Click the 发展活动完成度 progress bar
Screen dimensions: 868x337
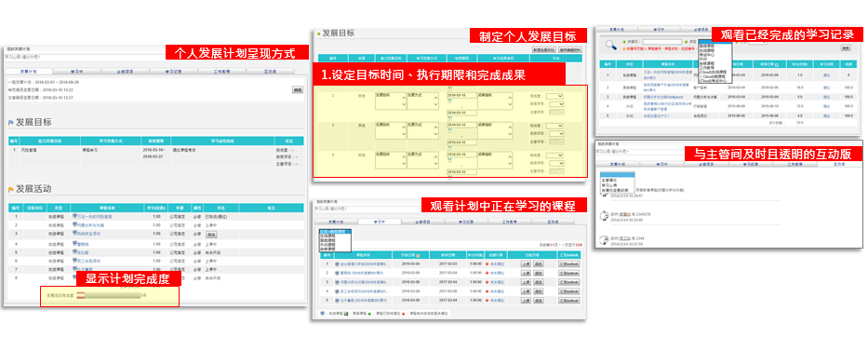click(108, 296)
